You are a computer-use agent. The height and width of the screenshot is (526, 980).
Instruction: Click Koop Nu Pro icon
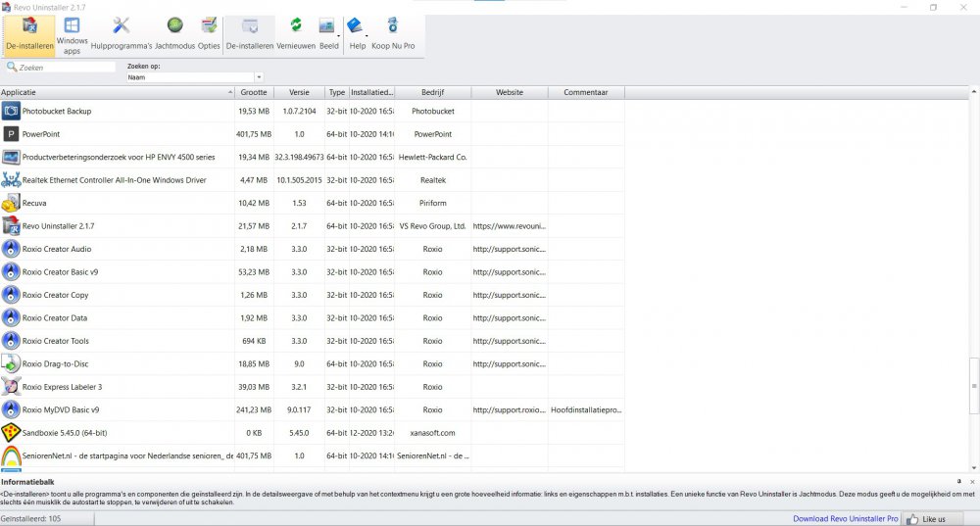[392, 32]
